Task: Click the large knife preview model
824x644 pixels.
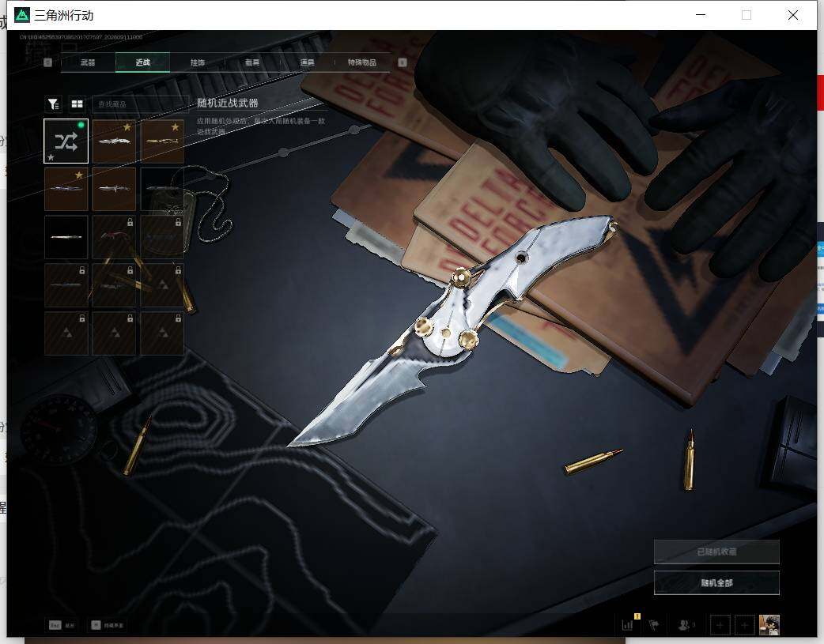Action: (x=453, y=331)
